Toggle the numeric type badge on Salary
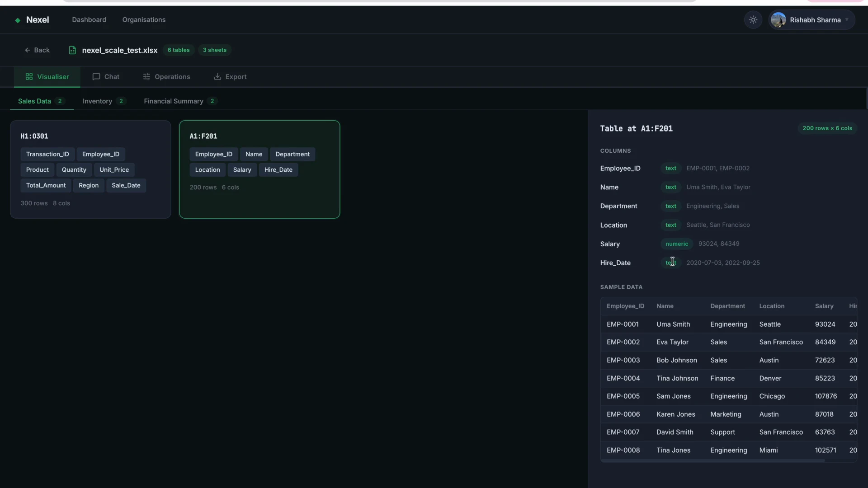 coord(676,244)
